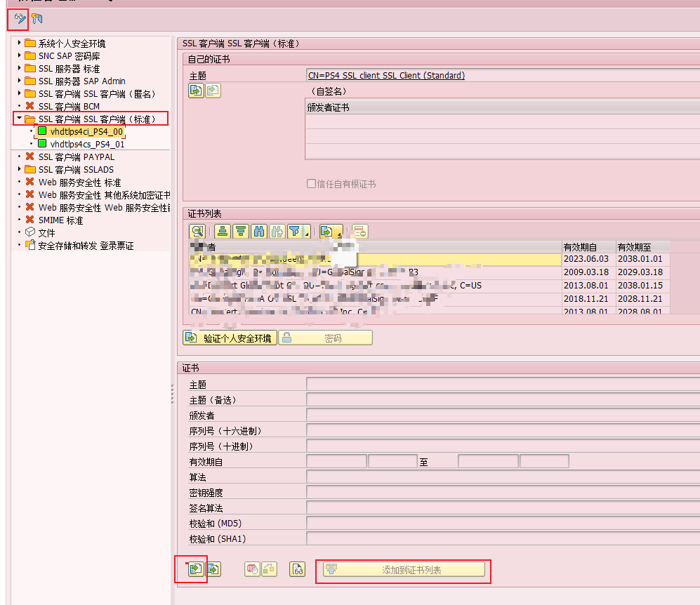Viewport: 700px width, 605px height.
Task: Click the assignment boxes icon next to the stop hand
Action: tap(269, 569)
